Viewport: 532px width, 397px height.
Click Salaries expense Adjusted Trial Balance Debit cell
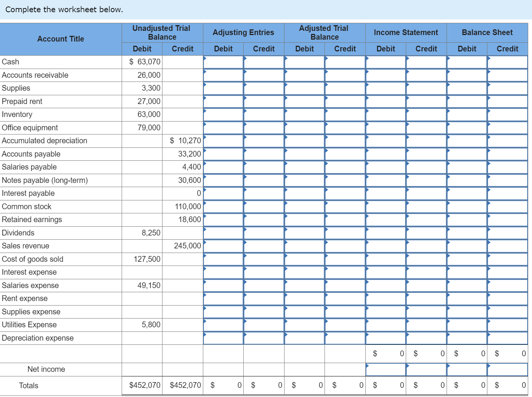pos(304,285)
